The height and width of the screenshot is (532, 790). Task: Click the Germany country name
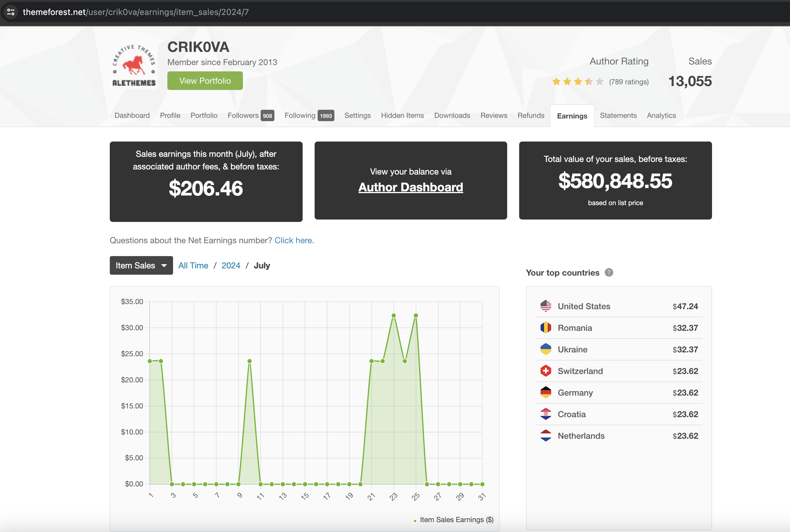(x=575, y=393)
